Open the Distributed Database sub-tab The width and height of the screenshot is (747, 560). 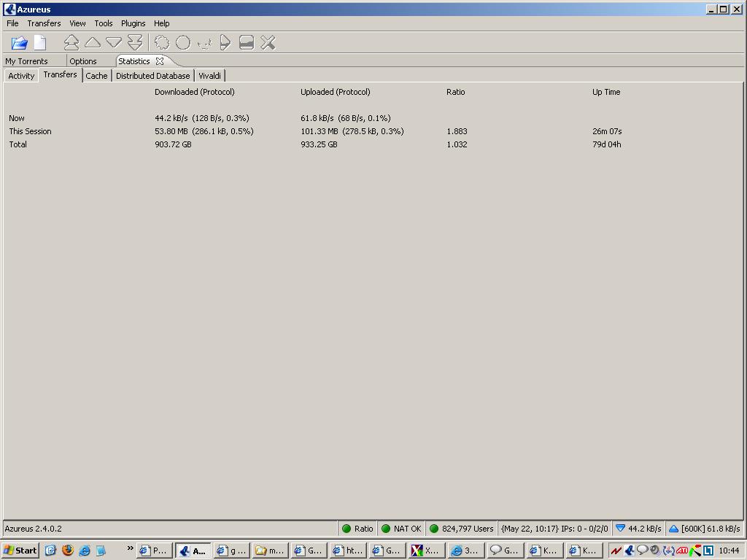pos(152,76)
